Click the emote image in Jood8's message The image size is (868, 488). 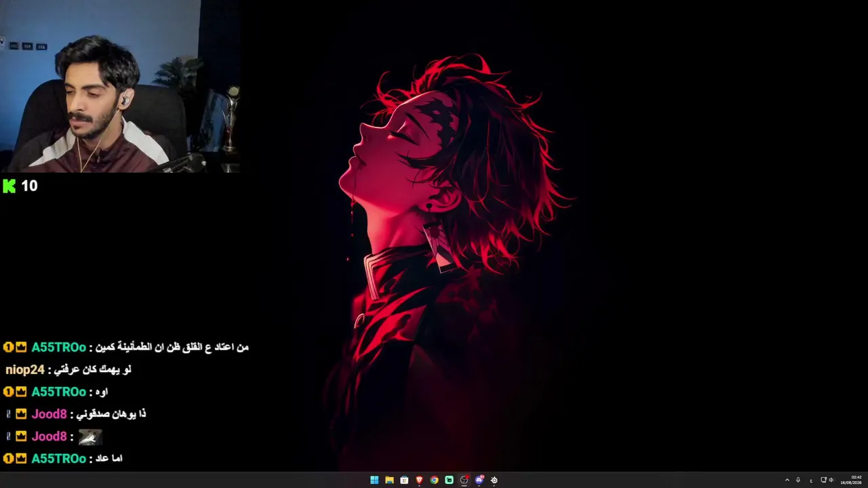(90, 436)
